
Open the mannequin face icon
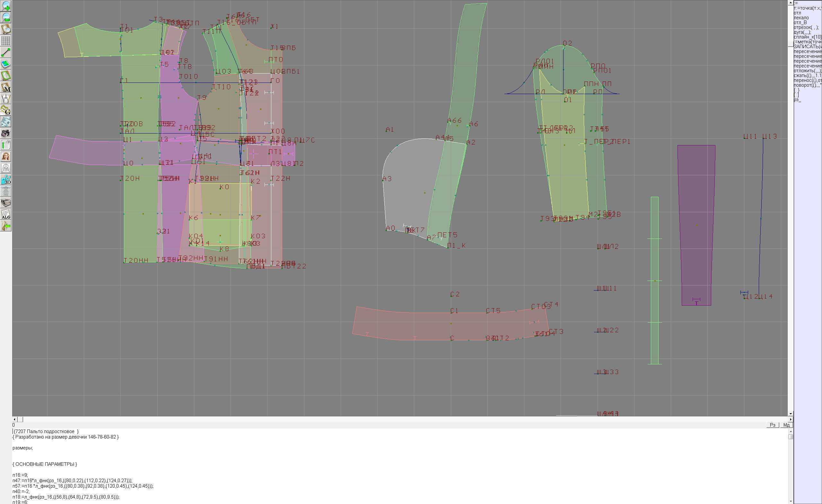[x=6, y=156]
